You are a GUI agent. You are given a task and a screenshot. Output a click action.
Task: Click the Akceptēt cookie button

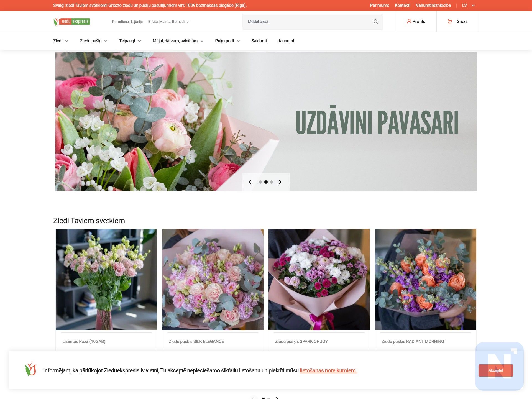496,370
